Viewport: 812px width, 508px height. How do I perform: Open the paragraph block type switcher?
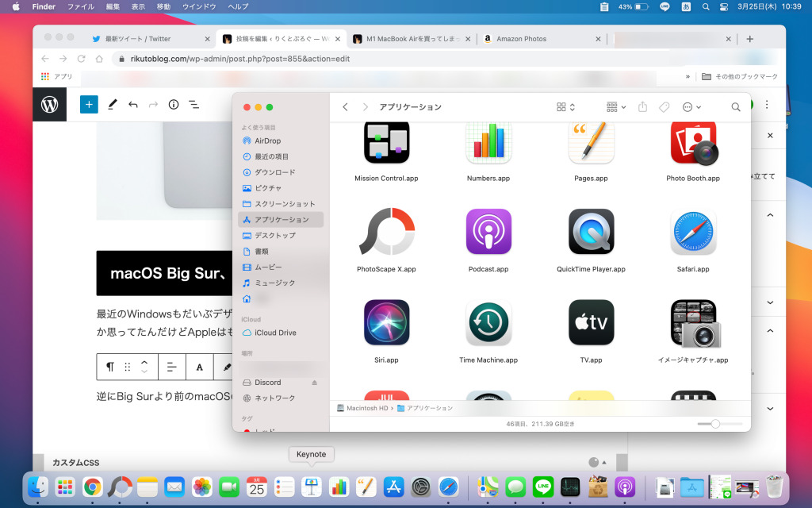[x=110, y=367]
